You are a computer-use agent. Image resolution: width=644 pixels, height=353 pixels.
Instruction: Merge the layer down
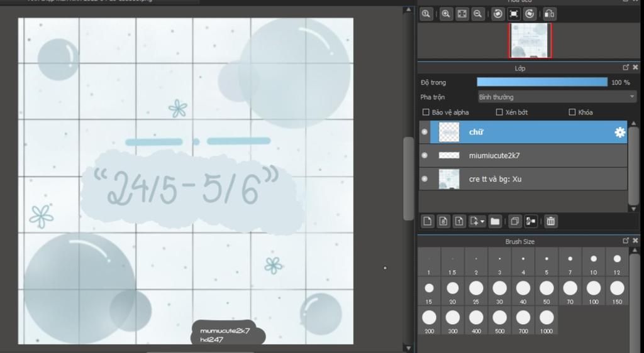531,221
